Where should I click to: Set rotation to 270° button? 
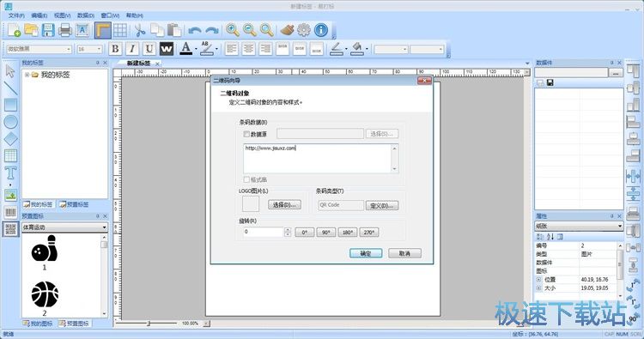[x=369, y=233]
